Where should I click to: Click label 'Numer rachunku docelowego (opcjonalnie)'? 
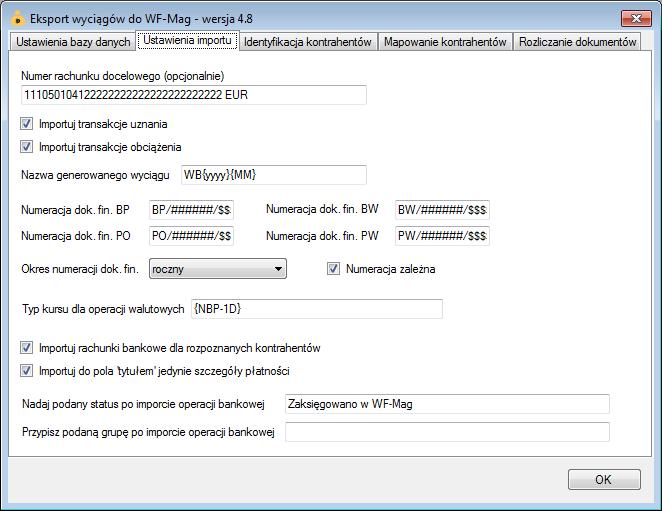coord(122,76)
